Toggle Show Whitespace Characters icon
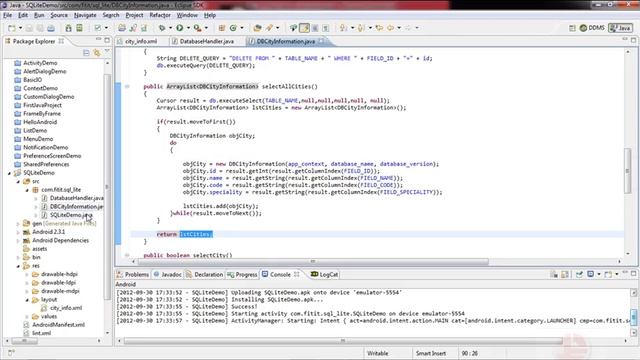The width and height of the screenshot is (640, 360). point(325,28)
